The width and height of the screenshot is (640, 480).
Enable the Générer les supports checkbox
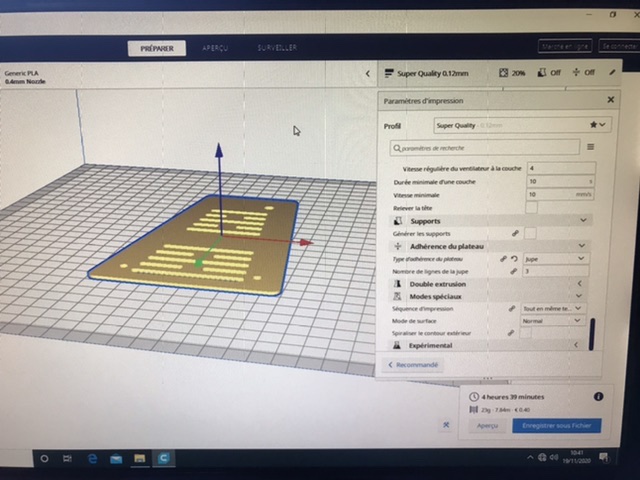pos(532,232)
